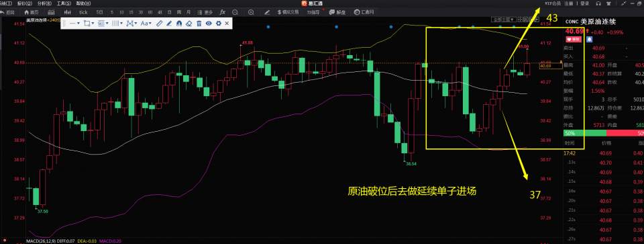
Task: Open 模拟交易 simulated trading
Action: tap(288, 12)
